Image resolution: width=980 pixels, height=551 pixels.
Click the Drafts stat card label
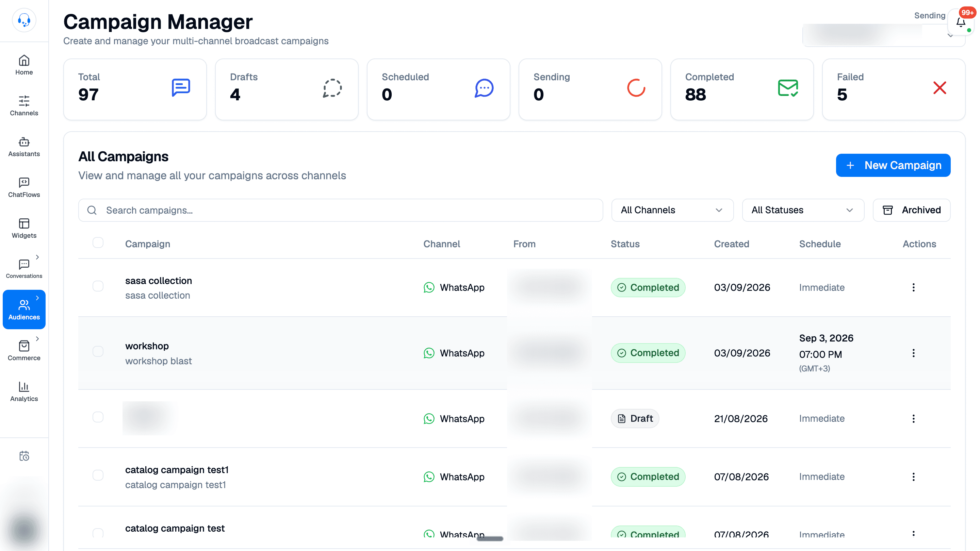(244, 77)
